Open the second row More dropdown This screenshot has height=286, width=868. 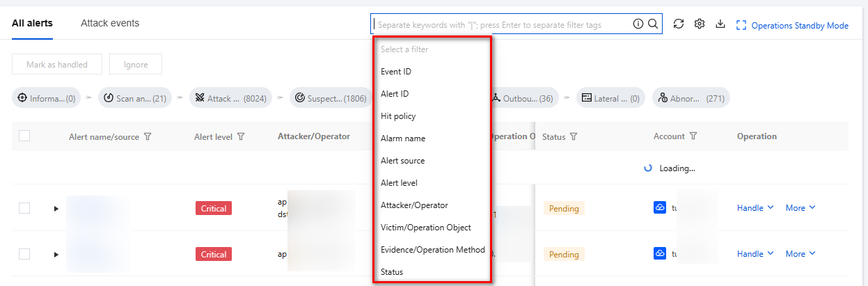[800, 254]
